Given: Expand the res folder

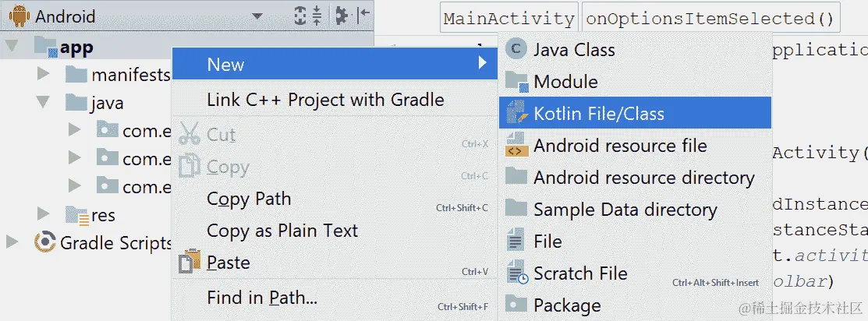Looking at the screenshot, I should point(43,213).
